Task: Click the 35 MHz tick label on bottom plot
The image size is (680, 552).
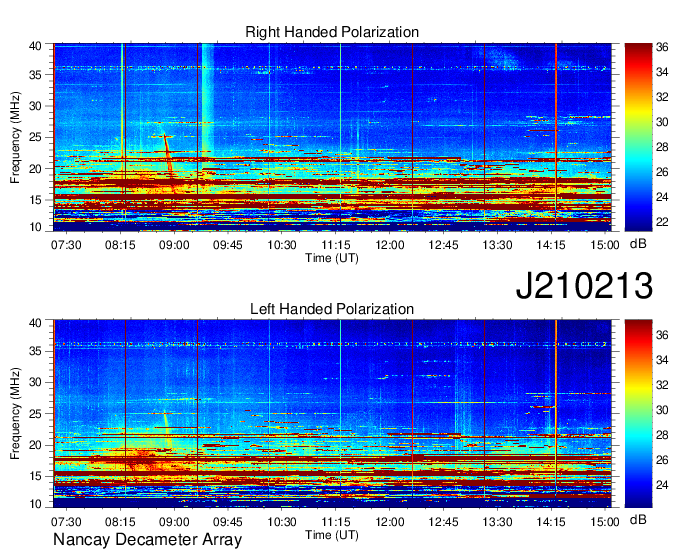Action: [35, 351]
